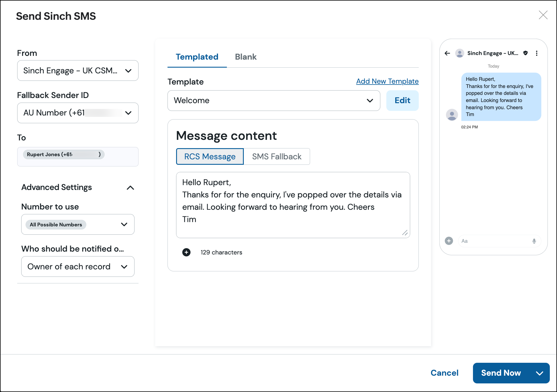Click the Edit template button
The height and width of the screenshot is (392, 557).
402,101
